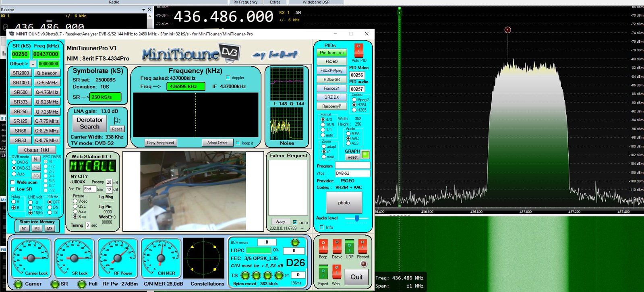Click the RF Power gauge
Viewport: 644px width, 292px height.
(x=117, y=258)
